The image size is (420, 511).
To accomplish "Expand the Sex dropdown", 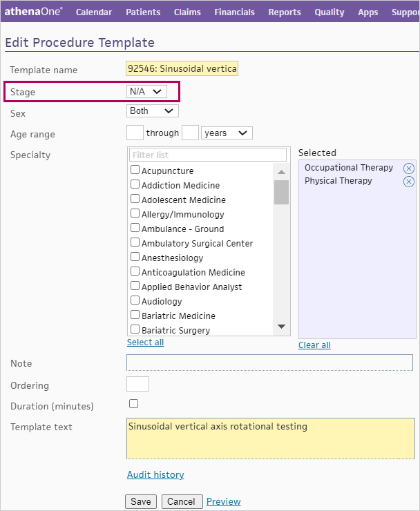I will pos(153,111).
